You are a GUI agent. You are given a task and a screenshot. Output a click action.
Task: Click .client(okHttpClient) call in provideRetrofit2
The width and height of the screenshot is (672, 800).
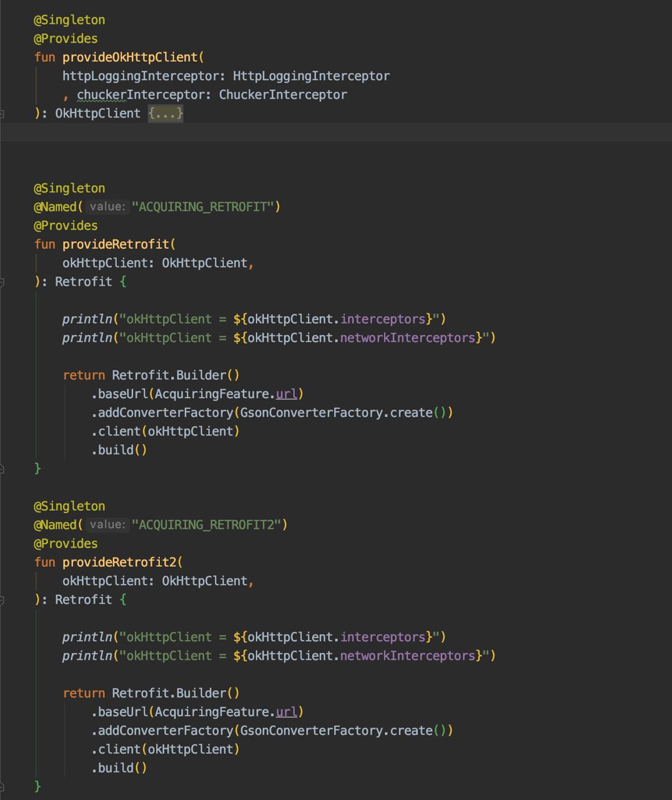point(166,749)
